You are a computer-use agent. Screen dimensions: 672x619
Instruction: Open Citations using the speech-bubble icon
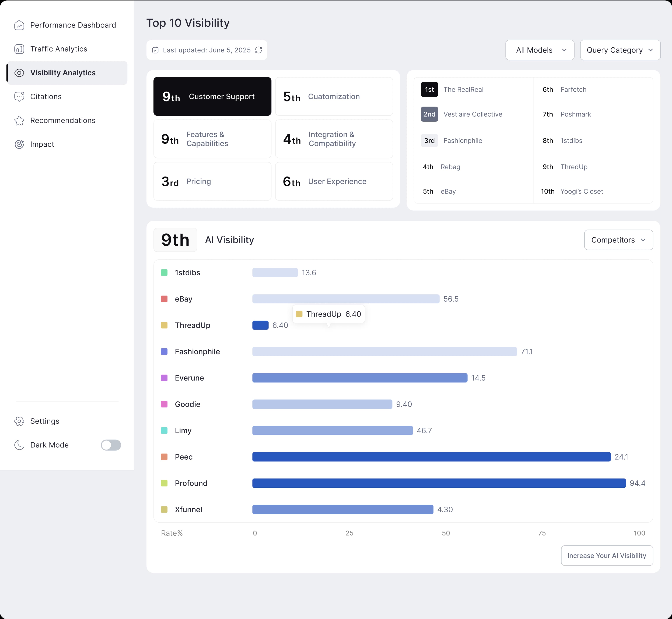pos(19,96)
